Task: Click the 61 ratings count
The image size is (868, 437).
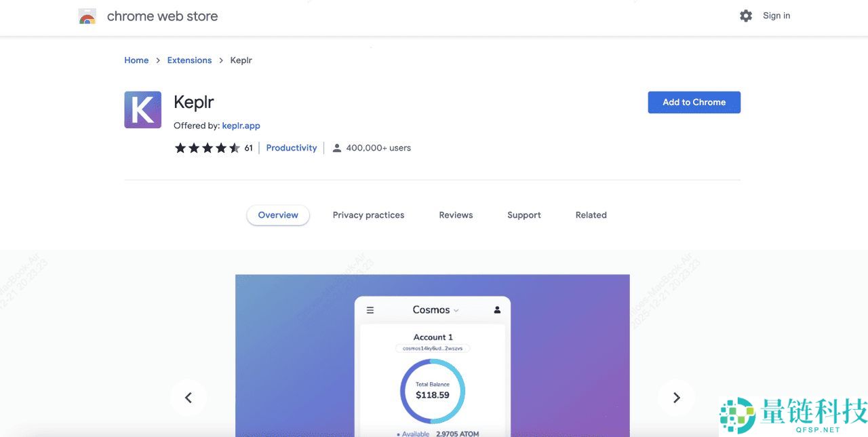Action: (248, 148)
